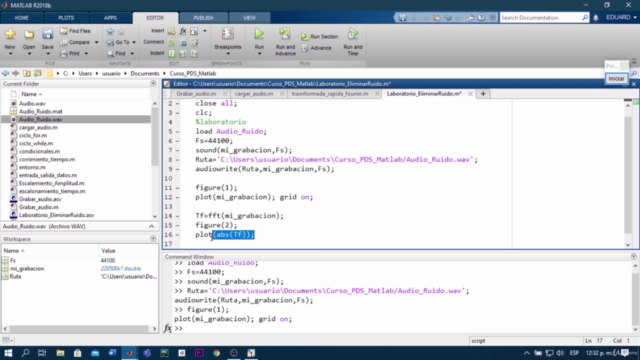
Task: Expand the Compare dropdown arrow
Action: (x=97, y=42)
